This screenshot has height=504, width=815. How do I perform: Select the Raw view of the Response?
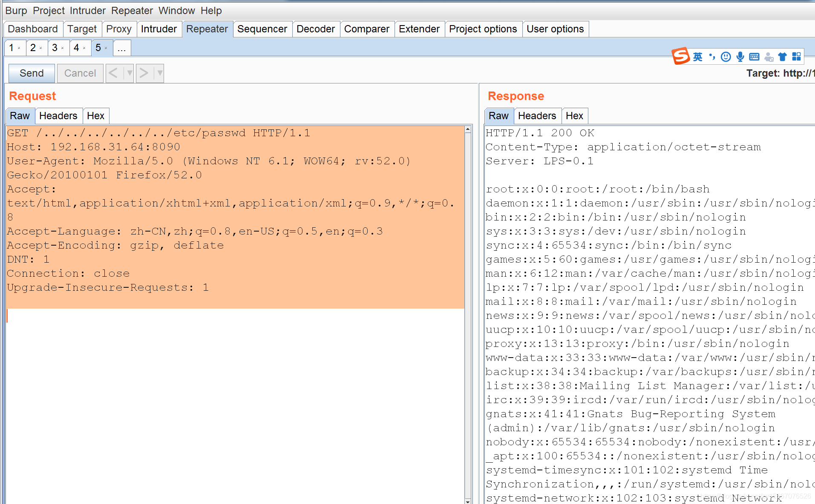[499, 116]
